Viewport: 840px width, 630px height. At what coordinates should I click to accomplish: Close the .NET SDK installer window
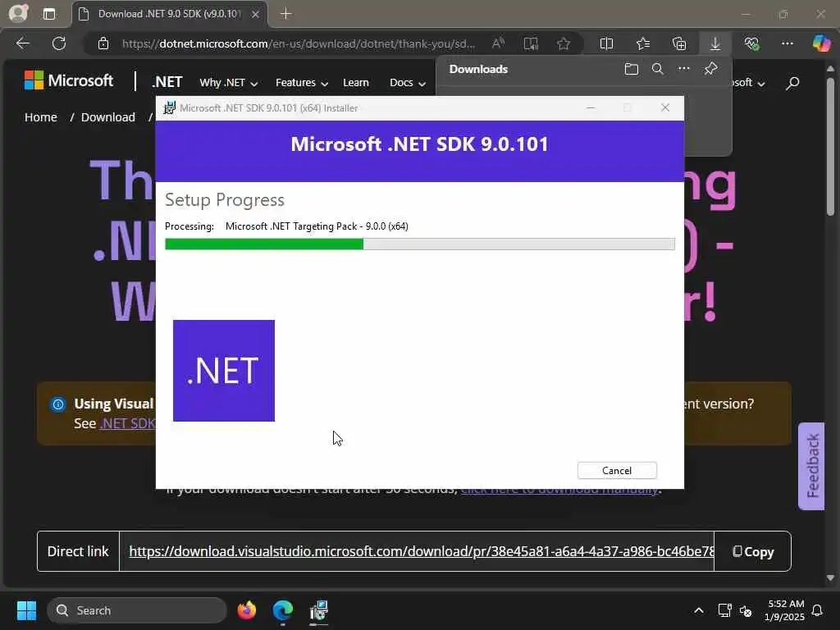coord(664,107)
